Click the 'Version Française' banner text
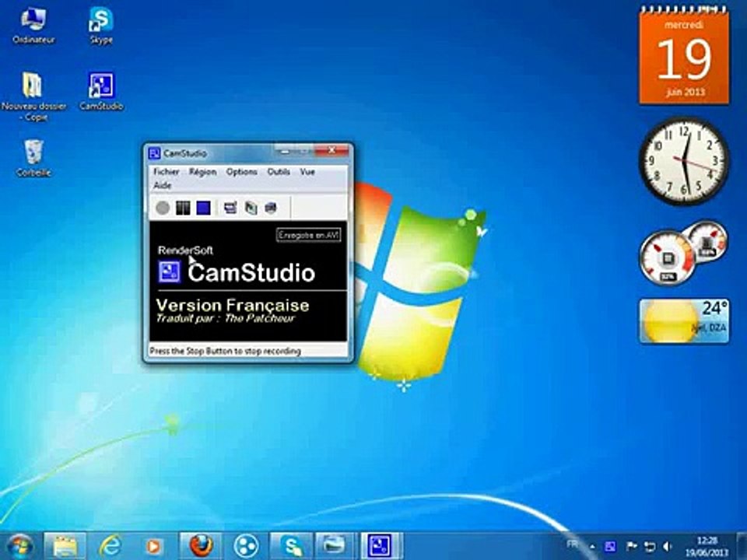Image resolution: width=747 pixels, height=560 pixels. click(x=233, y=305)
